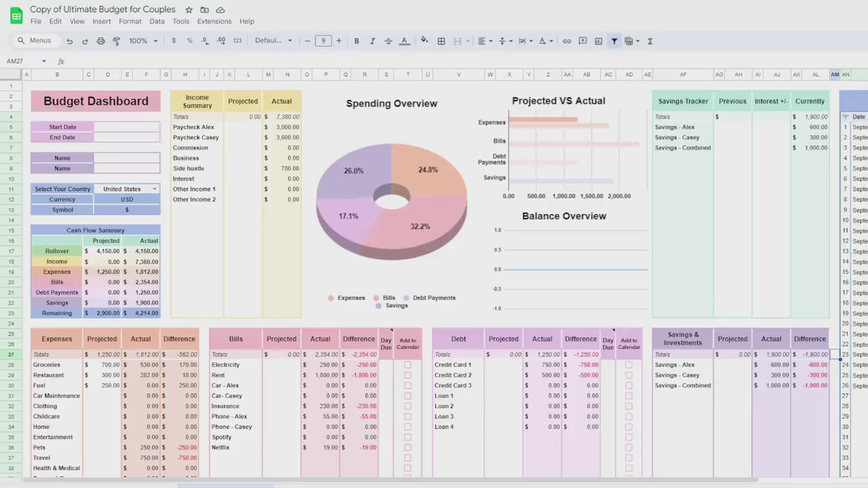Open the fill color paint bucket
Viewport: 868px width, 488px height.
425,41
